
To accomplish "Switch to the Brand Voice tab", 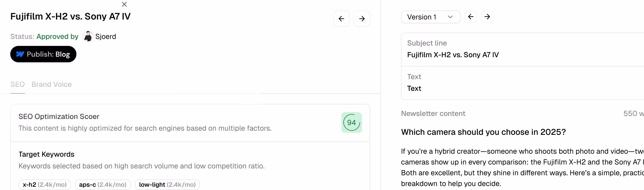I will 52,84.
